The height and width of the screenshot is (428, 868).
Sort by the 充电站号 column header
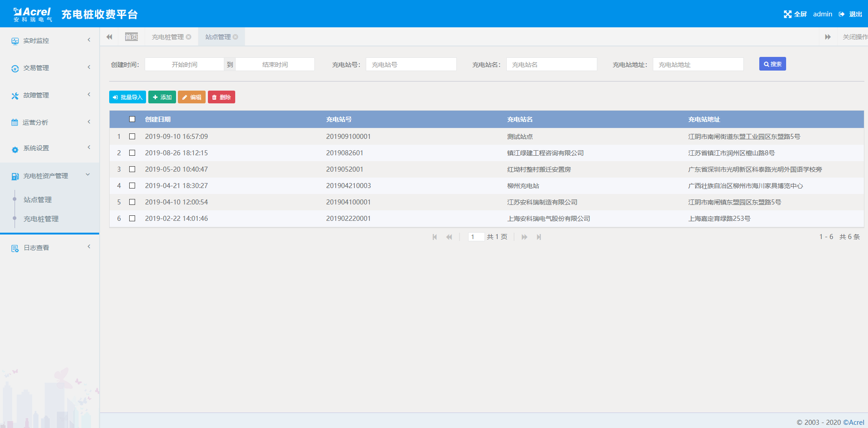339,119
